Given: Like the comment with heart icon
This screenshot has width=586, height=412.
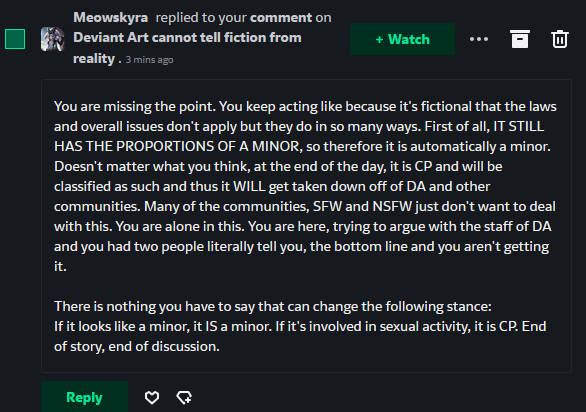Looking at the screenshot, I should click(x=152, y=397).
